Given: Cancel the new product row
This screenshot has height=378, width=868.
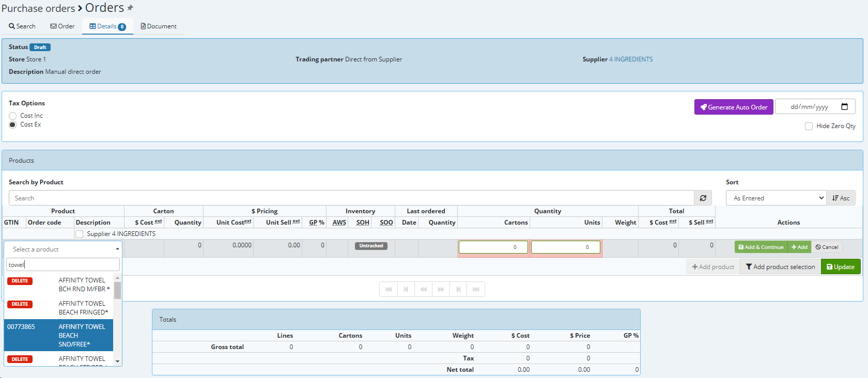Looking at the screenshot, I should tap(827, 247).
